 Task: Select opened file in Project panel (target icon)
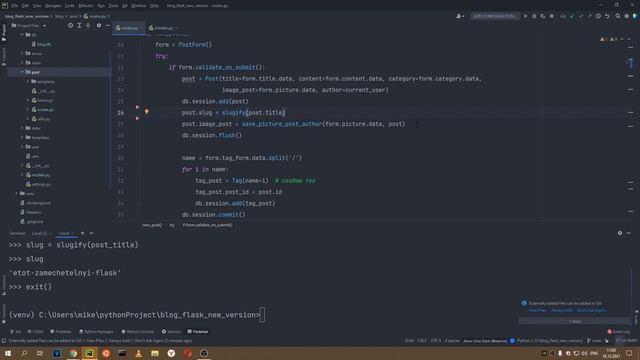pos(71,26)
